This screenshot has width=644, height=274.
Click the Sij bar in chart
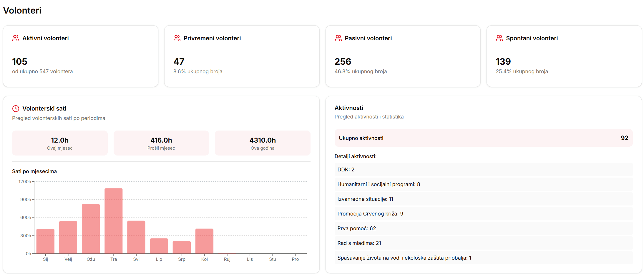coord(45,241)
